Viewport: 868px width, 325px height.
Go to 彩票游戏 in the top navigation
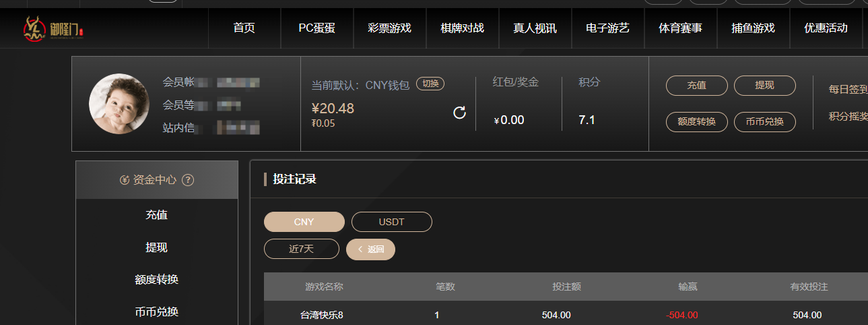(389, 28)
